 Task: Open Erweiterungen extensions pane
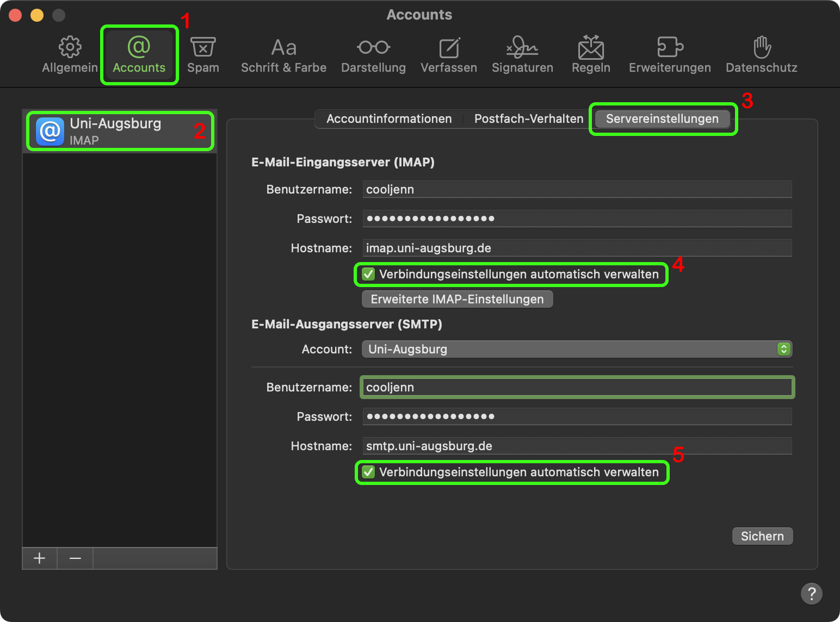pos(670,55)
